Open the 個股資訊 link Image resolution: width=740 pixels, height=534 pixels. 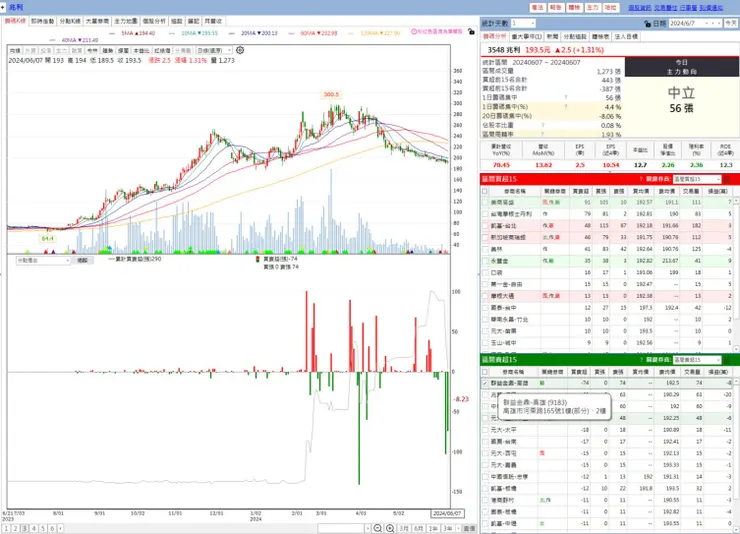click(x=640, y=8)
